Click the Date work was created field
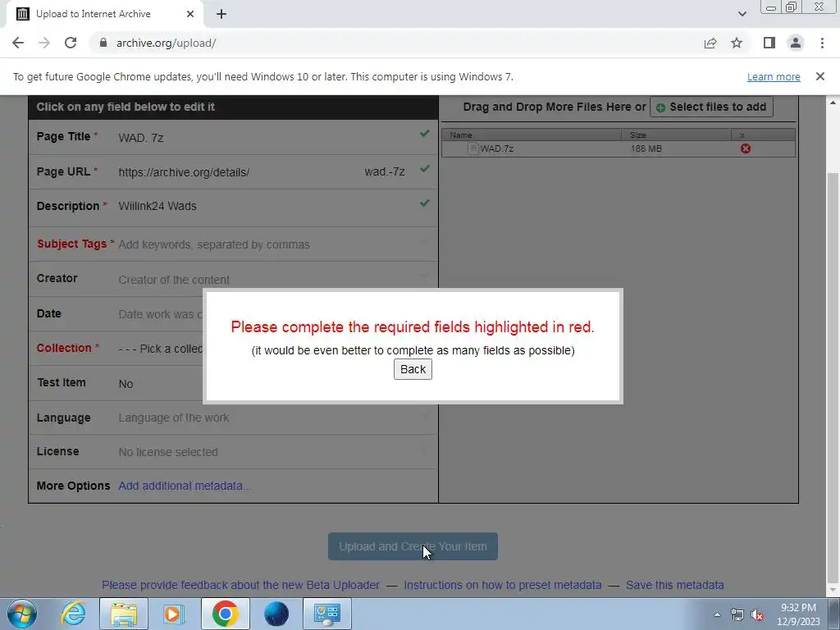840x630 pixels. (x=161, y=314)
